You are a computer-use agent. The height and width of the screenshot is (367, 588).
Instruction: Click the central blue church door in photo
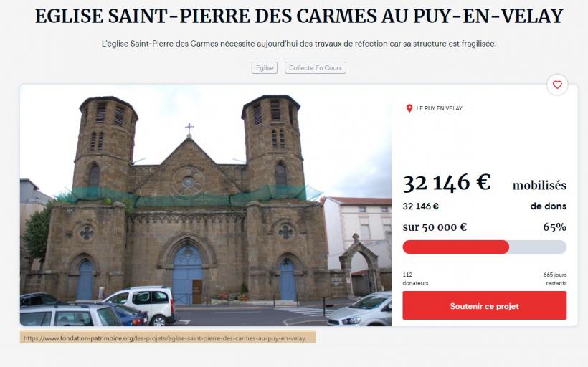coord(187,275)
